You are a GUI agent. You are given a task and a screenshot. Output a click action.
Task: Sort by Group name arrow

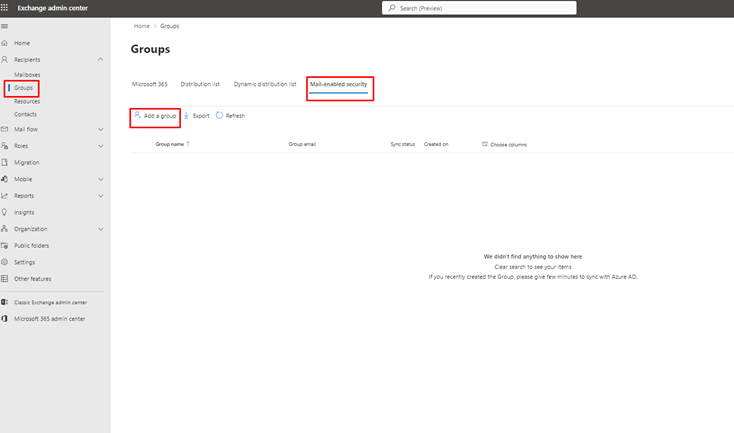click(x=188, y=144)
